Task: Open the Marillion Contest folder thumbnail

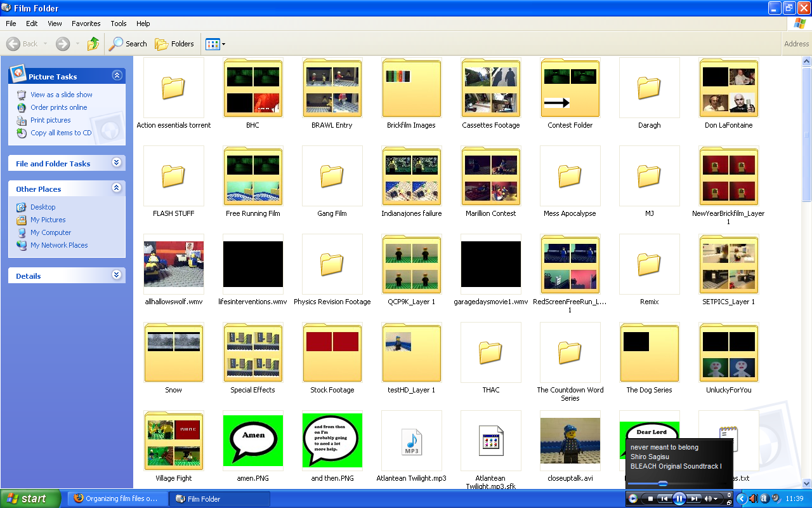Action: pos(490,177)
